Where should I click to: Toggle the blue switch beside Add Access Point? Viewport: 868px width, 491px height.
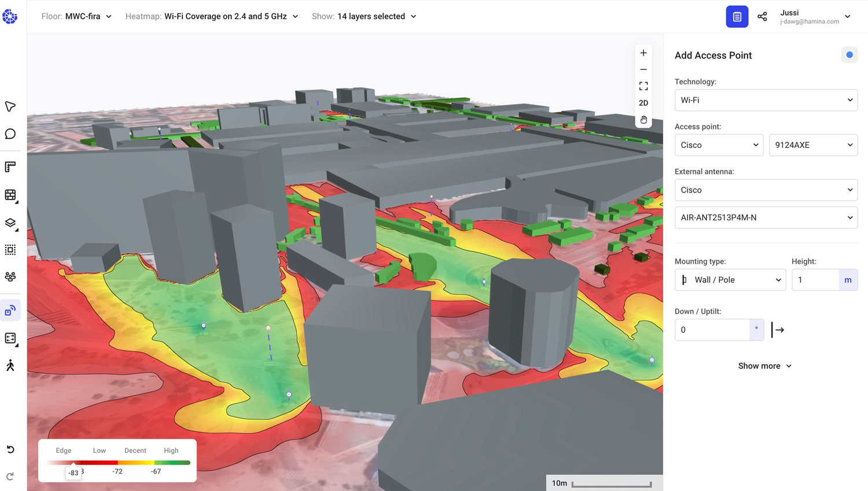pos(849,54)
